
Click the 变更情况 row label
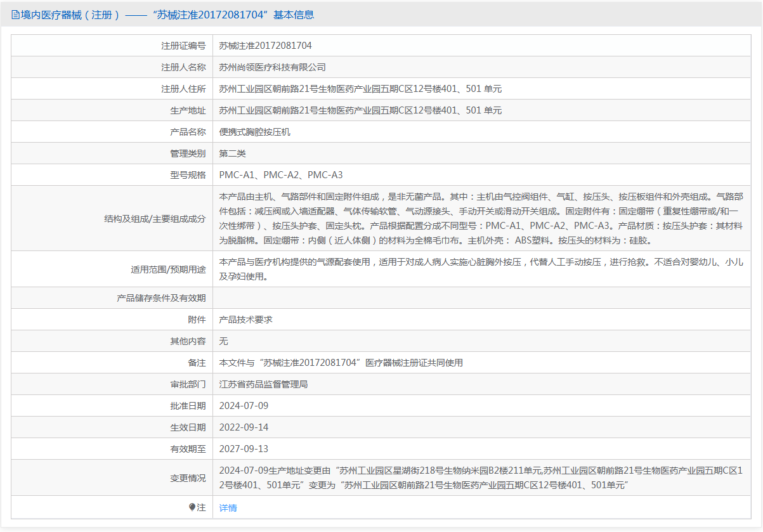(188, 478)
